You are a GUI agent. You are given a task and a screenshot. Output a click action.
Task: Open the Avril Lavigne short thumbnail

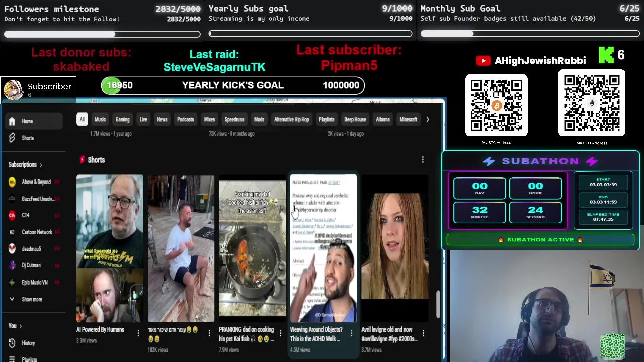(x=394, y=248)
